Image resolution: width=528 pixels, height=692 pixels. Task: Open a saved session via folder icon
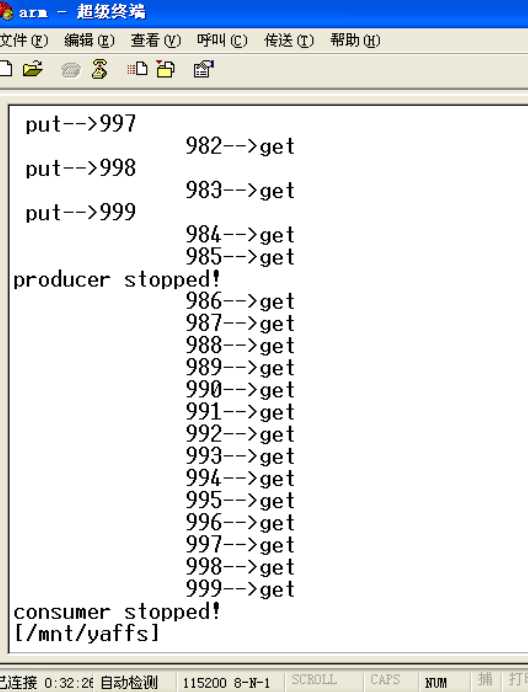pyautogui.click(x=33, y=69)
